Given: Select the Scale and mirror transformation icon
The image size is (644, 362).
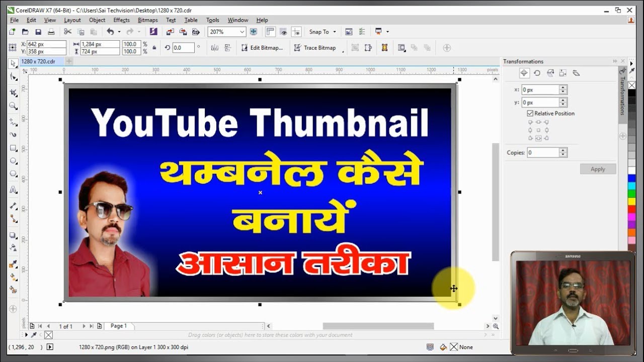Looking at the screenshot, I should [x=550, y=73].
